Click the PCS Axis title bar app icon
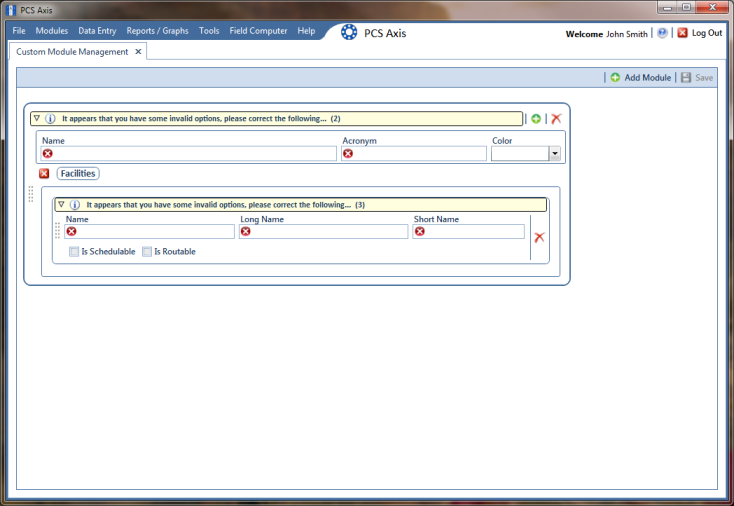734x506 pixels. click(x=11, y=10)
